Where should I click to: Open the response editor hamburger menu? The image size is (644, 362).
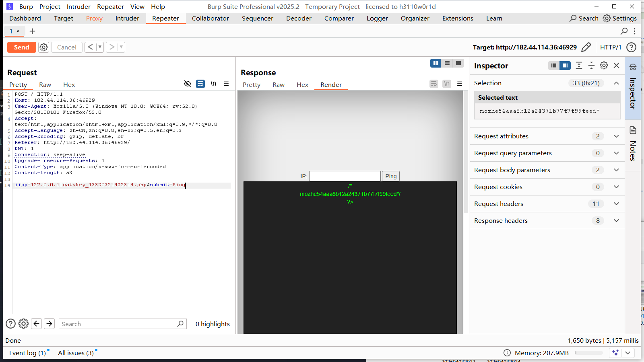pyautogui.click(x=460, y=84)
